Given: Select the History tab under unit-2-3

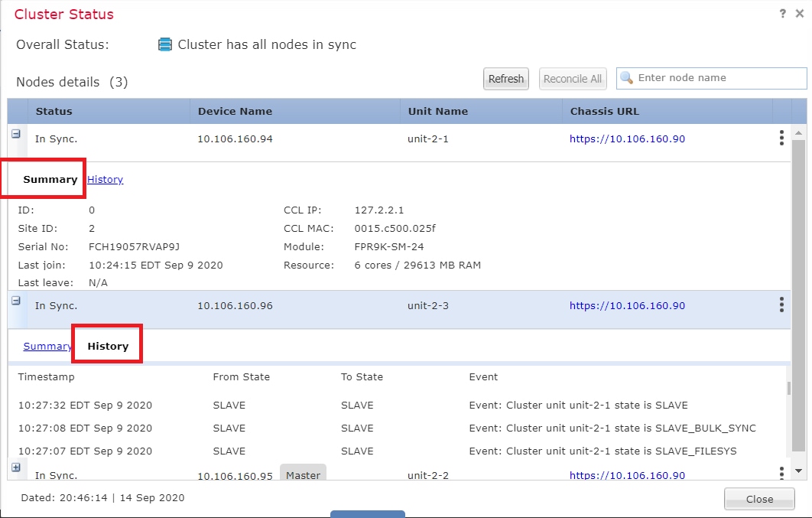Looking at the screenshot, I should (108, 346).
